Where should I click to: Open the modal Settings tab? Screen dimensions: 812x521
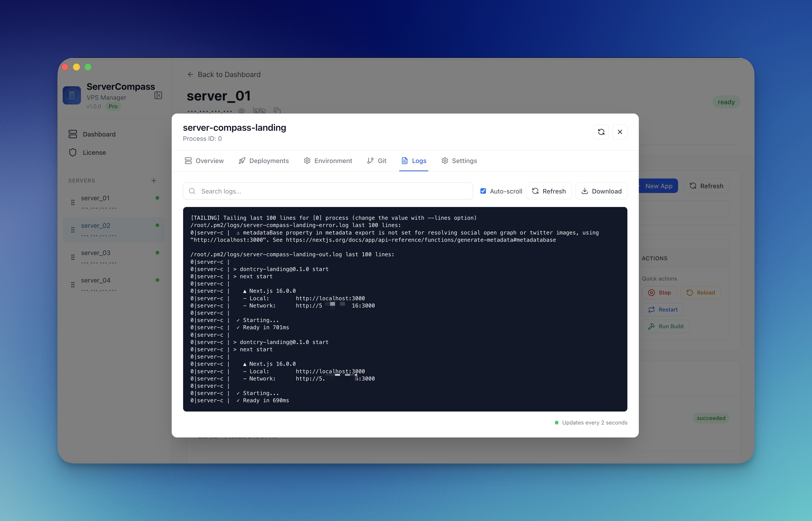tap(459, 161)
